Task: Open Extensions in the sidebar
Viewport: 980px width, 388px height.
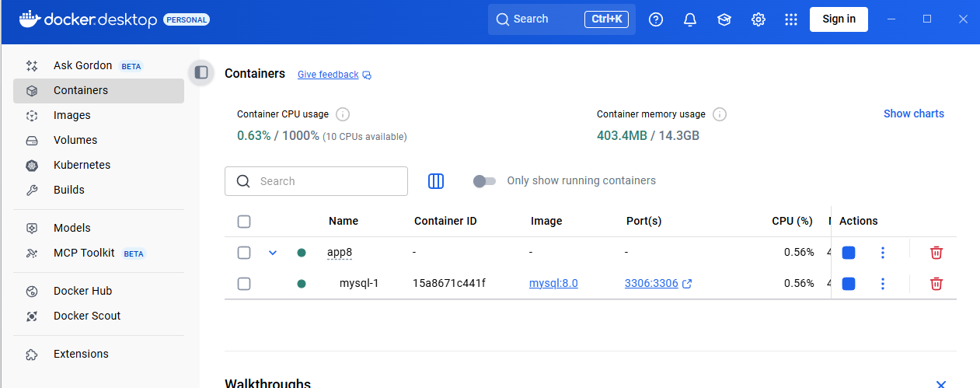Action: coord(99,354)
